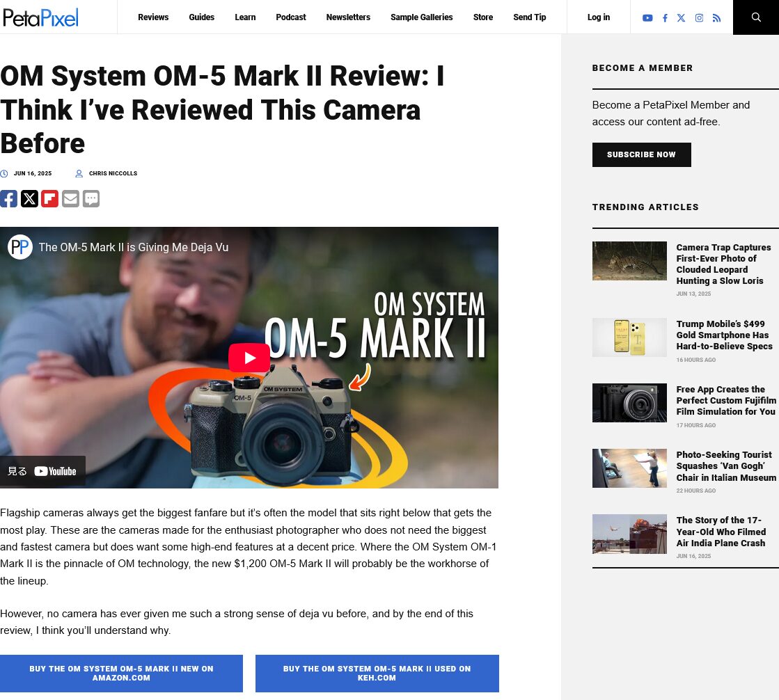Image resolution: width=779 pixels, height=700 pixels.
Task: Click the clock icon beside the date
Action: click(x=4, y=174)
